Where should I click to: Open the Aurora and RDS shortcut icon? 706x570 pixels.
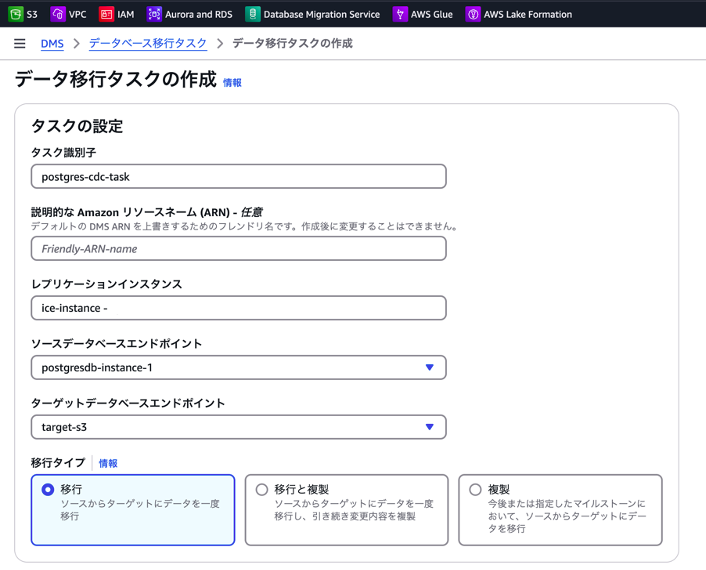click(154, 14)
